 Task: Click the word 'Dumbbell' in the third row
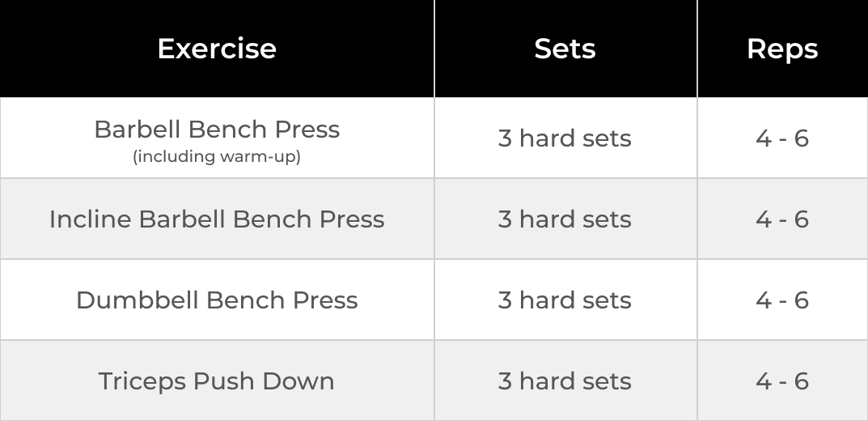tap(137, 300)
